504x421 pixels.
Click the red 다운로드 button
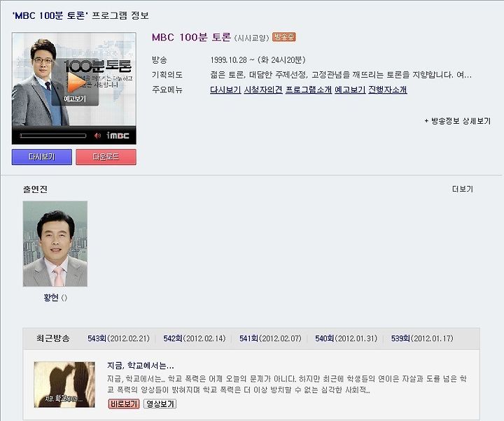pos(106,157)
